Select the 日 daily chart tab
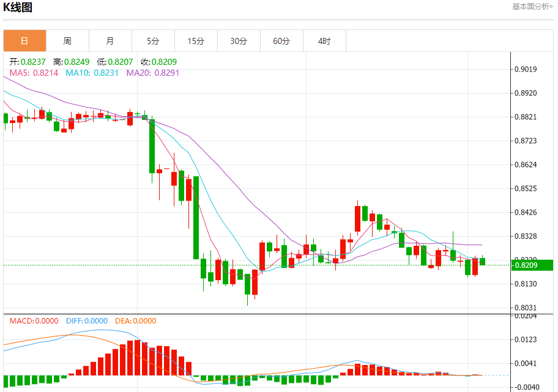558x392 pixels. point(25,41)
